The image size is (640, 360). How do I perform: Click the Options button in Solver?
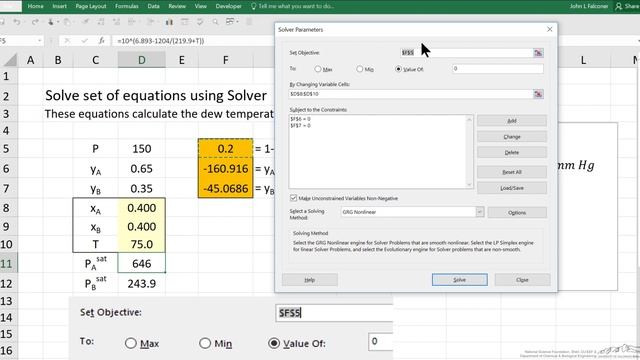(x=517, y=212)
